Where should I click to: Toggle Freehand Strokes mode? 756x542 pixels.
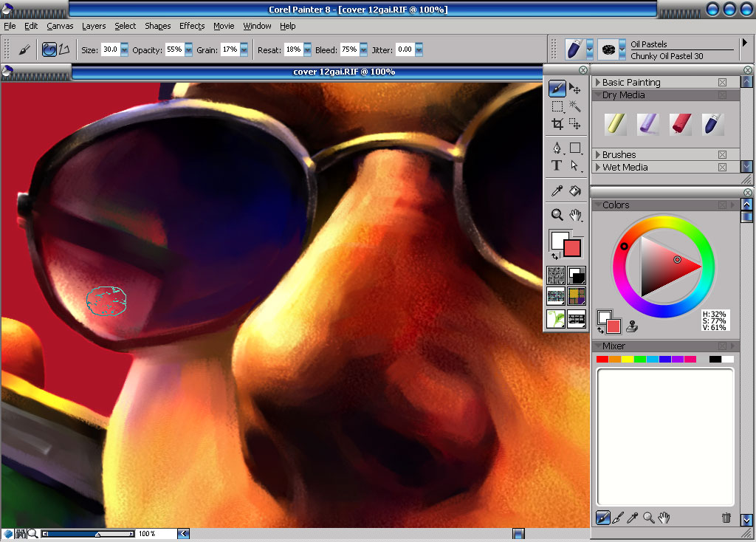(49, 49)
